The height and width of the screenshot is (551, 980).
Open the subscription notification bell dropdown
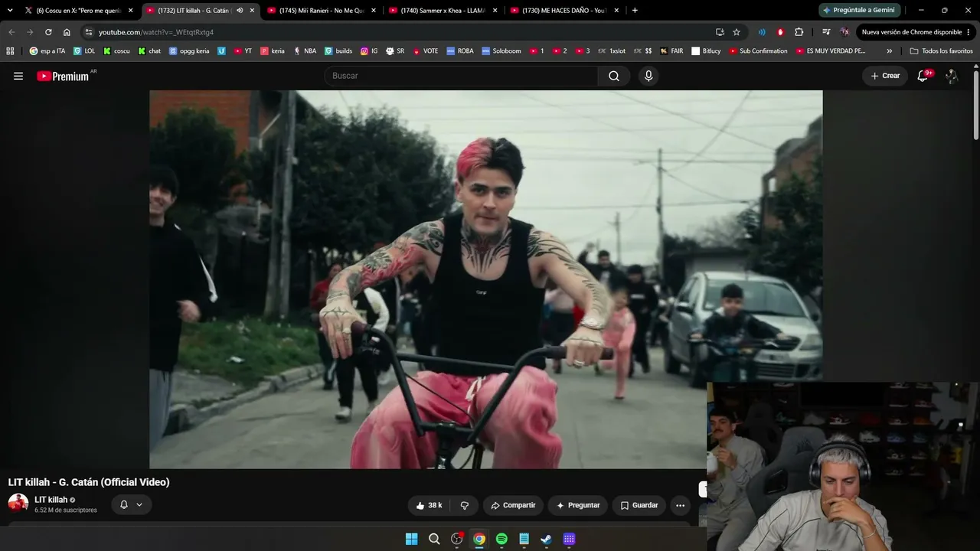tap(131, 505)
